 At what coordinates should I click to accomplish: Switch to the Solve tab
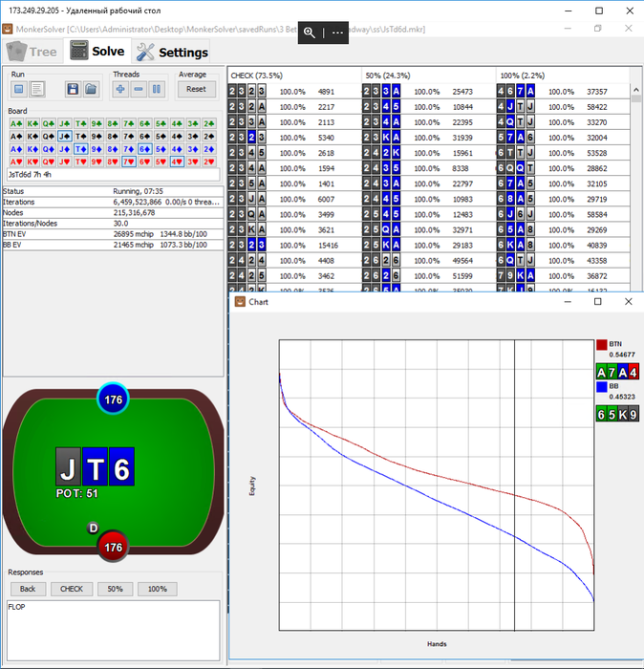coord(97,52)
